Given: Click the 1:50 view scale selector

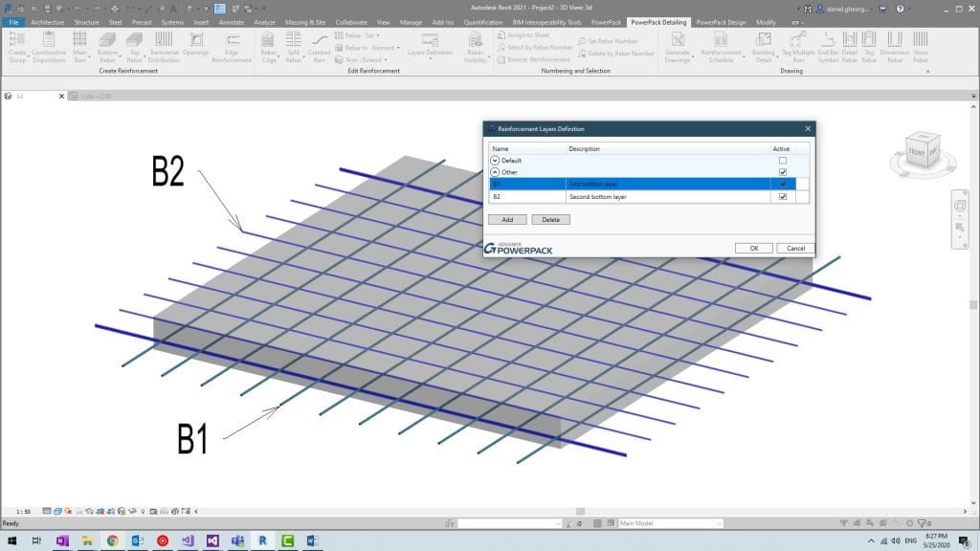Looking at the screenshot, I should tap(23, 512).
